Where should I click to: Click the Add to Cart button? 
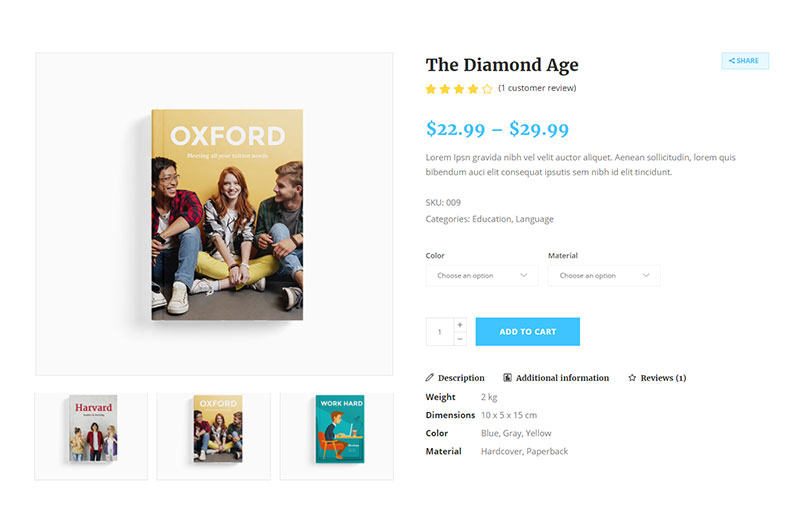point(527,332)
